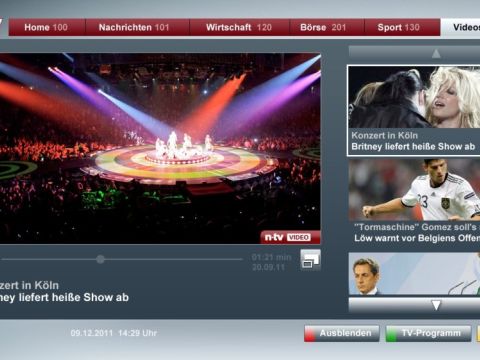The image size is (480, 360).
Task: Click the n-tv VIDEO logo badge
Action: pos(289,237)
